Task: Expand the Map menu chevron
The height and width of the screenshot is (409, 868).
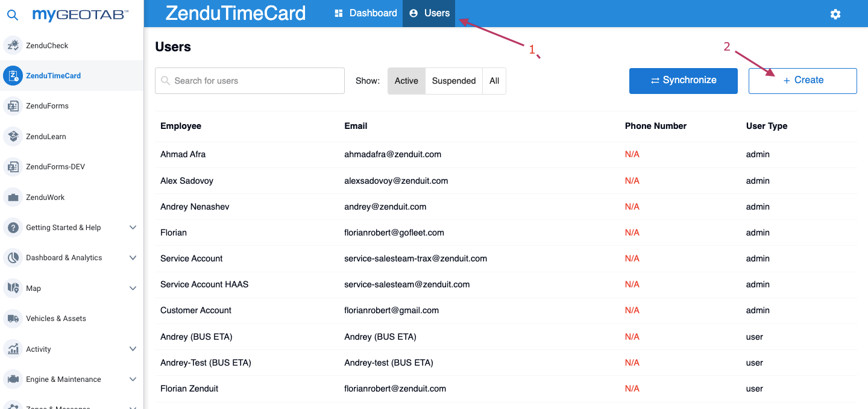Action: pyautogui.click(x=133, y=289)
